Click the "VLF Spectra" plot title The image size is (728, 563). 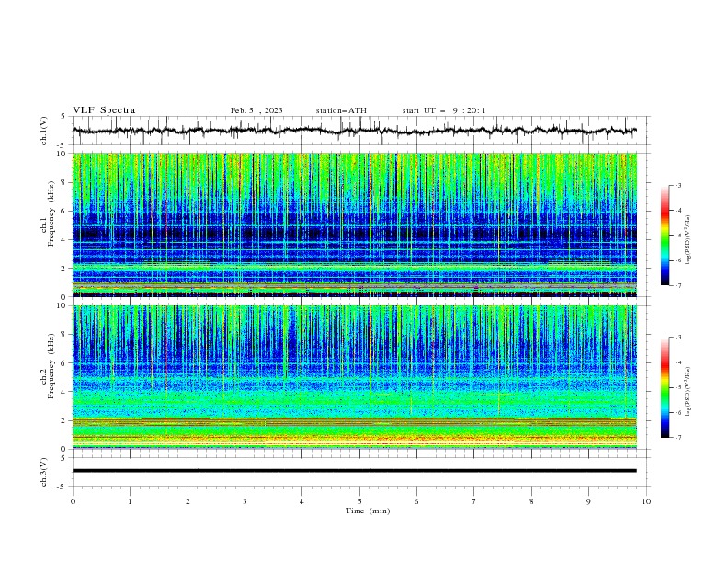point(104,110)
